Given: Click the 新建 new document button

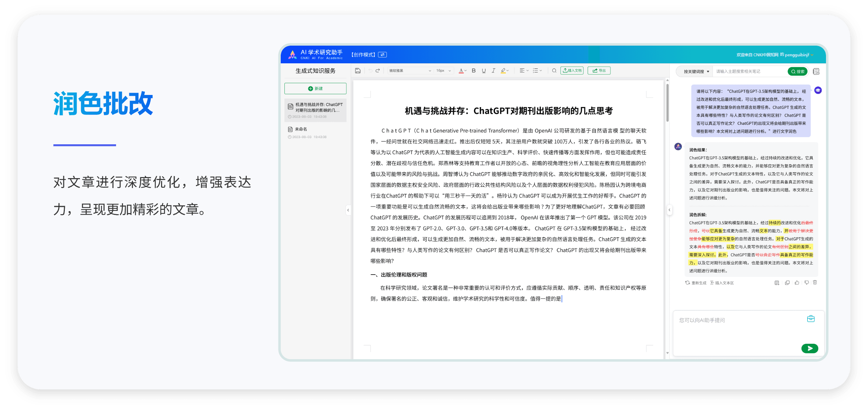Looking at the screenshot, I should click(x=315, y=89).
